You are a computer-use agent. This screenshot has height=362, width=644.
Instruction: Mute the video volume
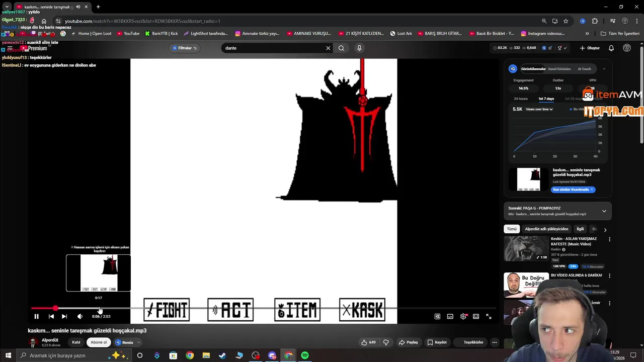pyautogui.click(x=79, y=316)
